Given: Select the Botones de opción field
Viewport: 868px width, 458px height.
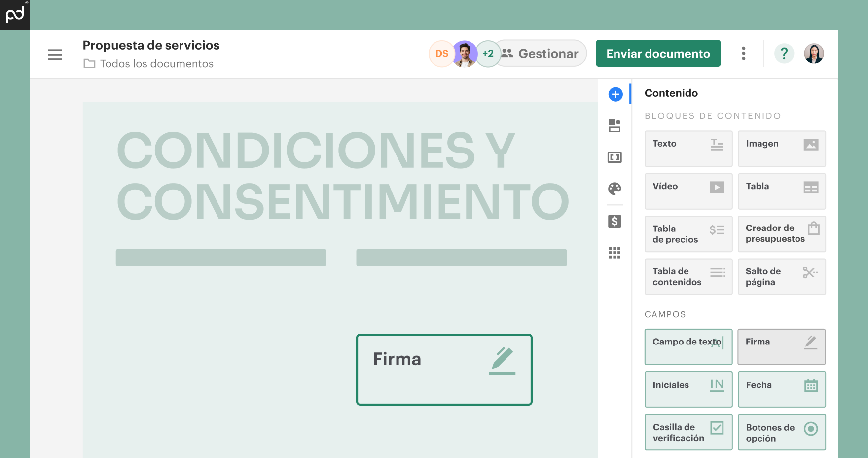Looking at the screenshot, I should 781,432.
